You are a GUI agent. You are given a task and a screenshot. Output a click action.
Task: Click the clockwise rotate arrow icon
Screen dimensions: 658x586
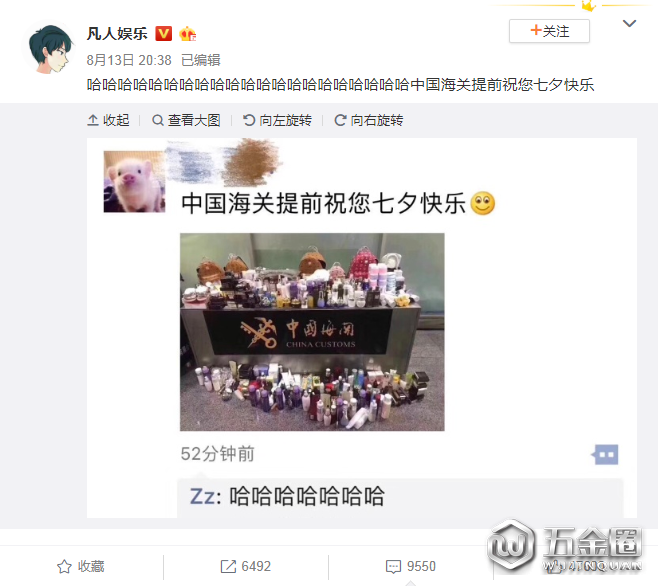tap(340, 120)
